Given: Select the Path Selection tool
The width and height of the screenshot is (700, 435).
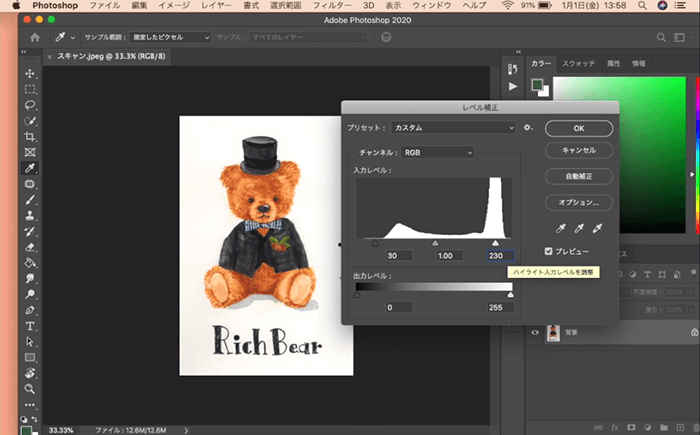Looking at the screenshot, I should pos(30,342).
